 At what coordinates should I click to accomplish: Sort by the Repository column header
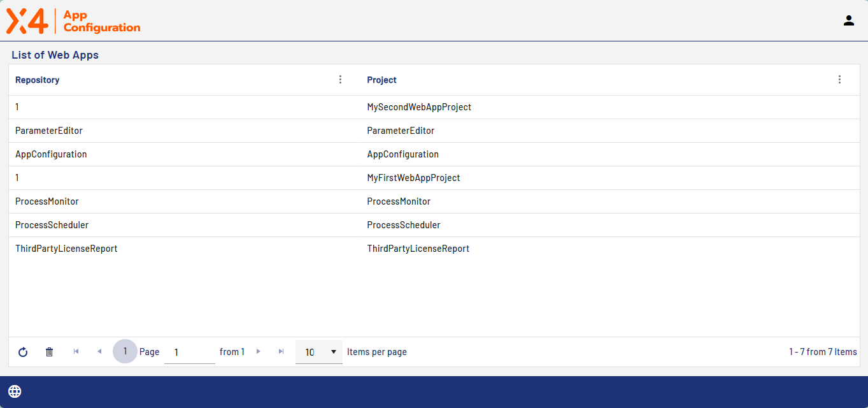pyautogui.click(x=38, y=80)
